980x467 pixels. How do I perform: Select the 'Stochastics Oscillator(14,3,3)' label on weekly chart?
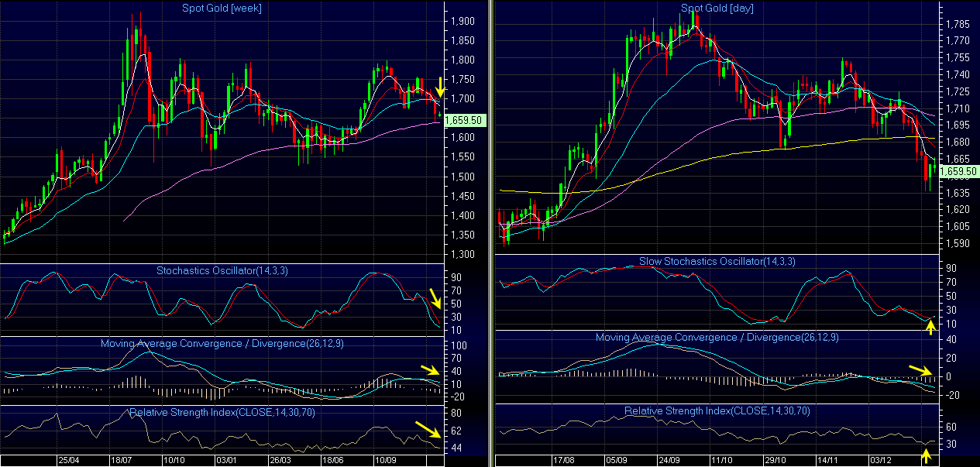tap(222, 271)
